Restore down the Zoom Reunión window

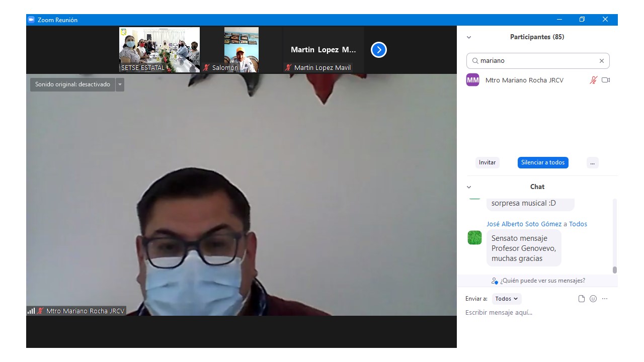tap(582, 20)
